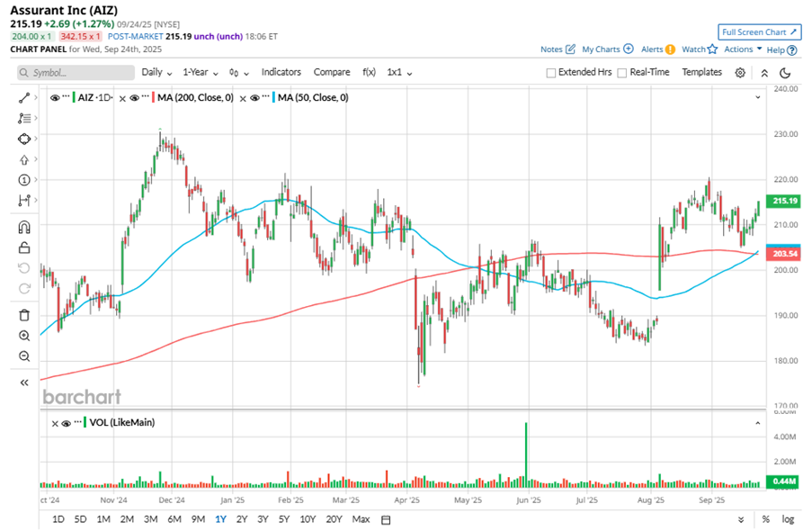Toggle log scale button
This screenshot has width=812, height=531.
(x=788, y=519)
